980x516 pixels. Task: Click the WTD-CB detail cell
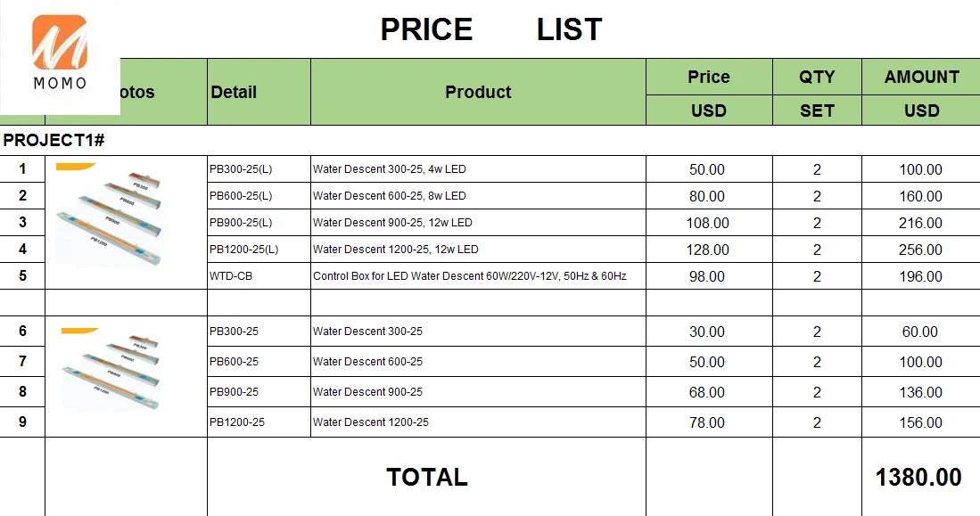click(x=231, y=276)
